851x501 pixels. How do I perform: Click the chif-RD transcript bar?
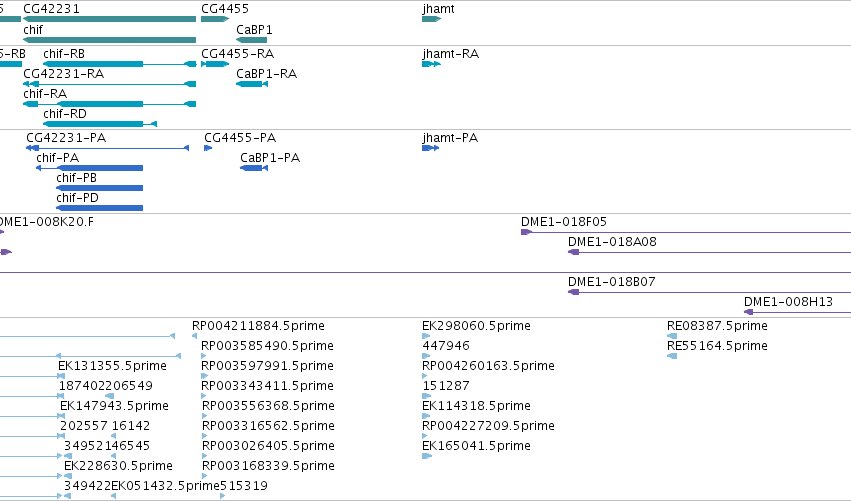click(100, 124)
